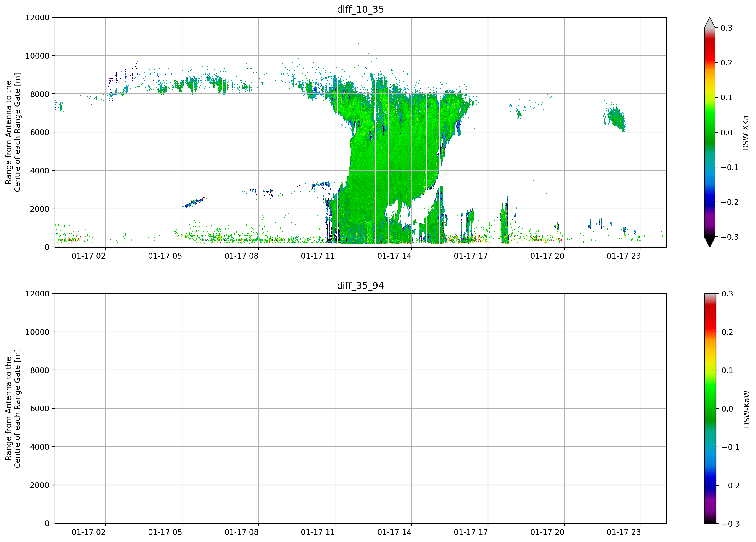Click the black lower arrow of DSW-XKa colorbar
This screenshot has height=542, width=756.
coord(710,242)
